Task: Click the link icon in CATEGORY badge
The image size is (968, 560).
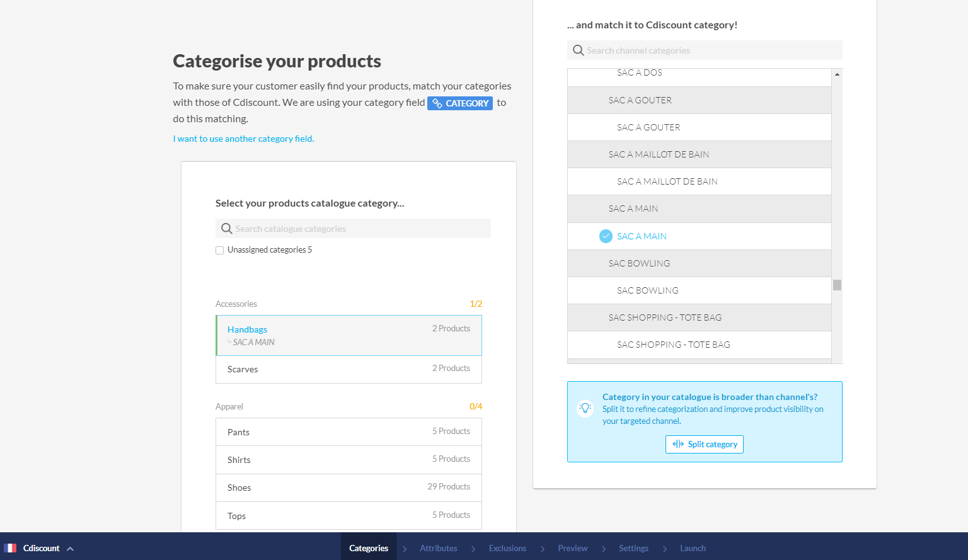Action: [437, 103]
